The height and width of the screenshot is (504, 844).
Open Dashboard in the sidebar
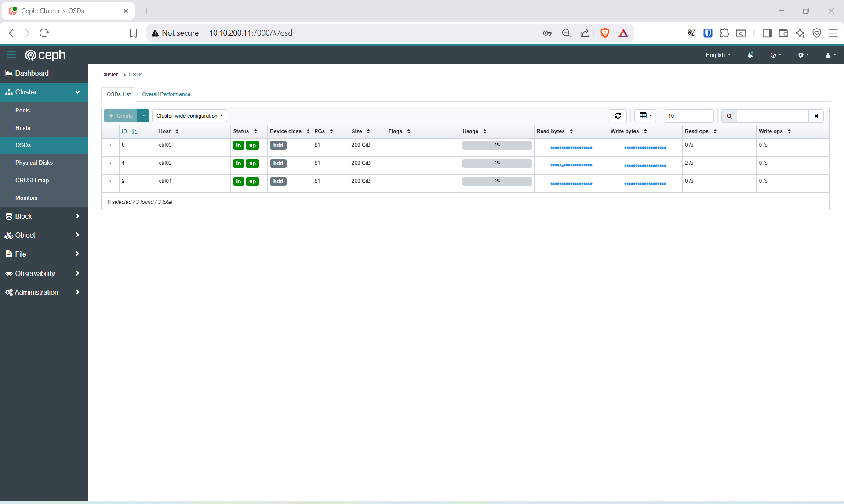tap(44, 73)
